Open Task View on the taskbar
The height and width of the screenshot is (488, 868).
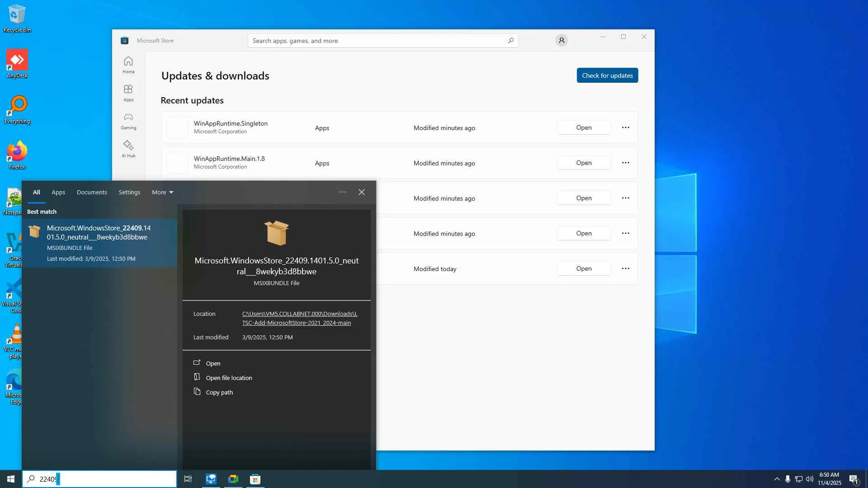click(188, 479)
